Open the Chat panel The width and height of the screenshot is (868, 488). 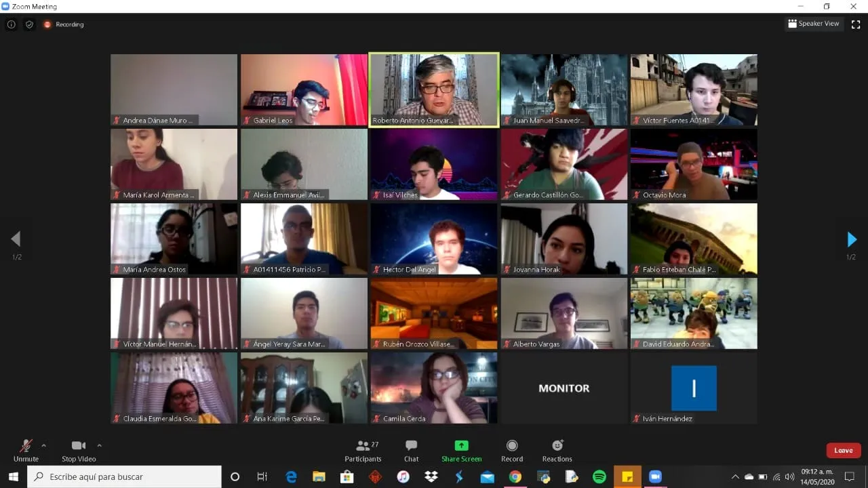coord(411,450)
